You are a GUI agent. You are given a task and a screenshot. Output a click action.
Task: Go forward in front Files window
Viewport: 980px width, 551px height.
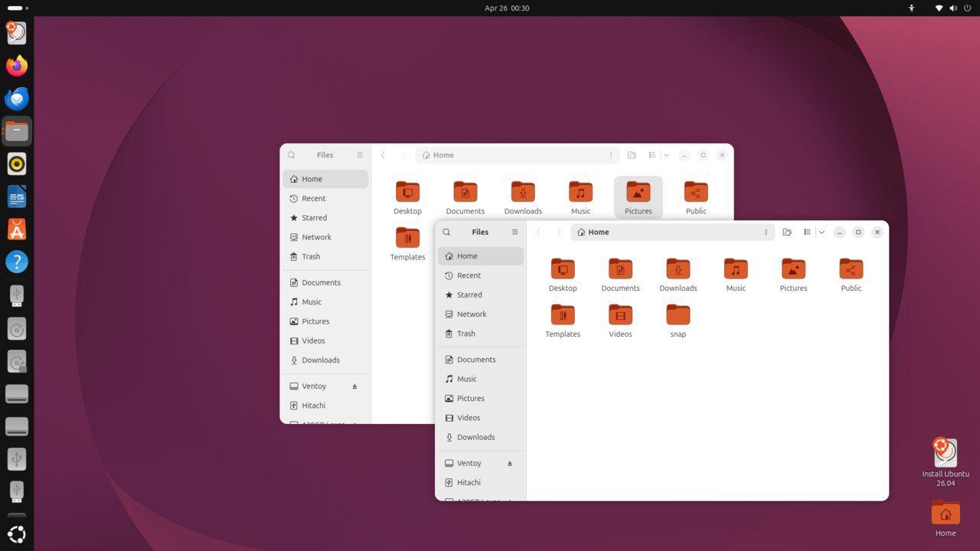pyautogui.click(x=559, y=232)
